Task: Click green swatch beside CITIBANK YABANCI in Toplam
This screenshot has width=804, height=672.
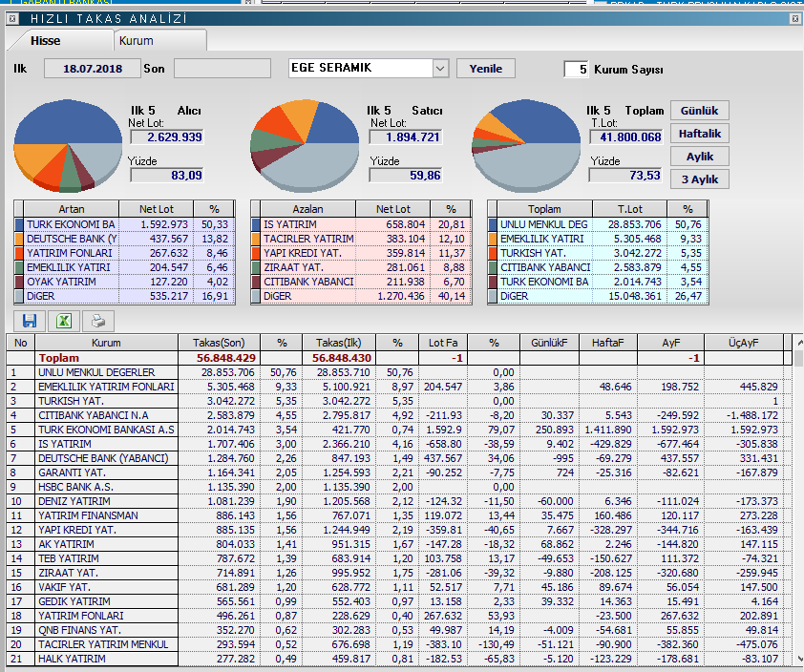Action: 493,267
